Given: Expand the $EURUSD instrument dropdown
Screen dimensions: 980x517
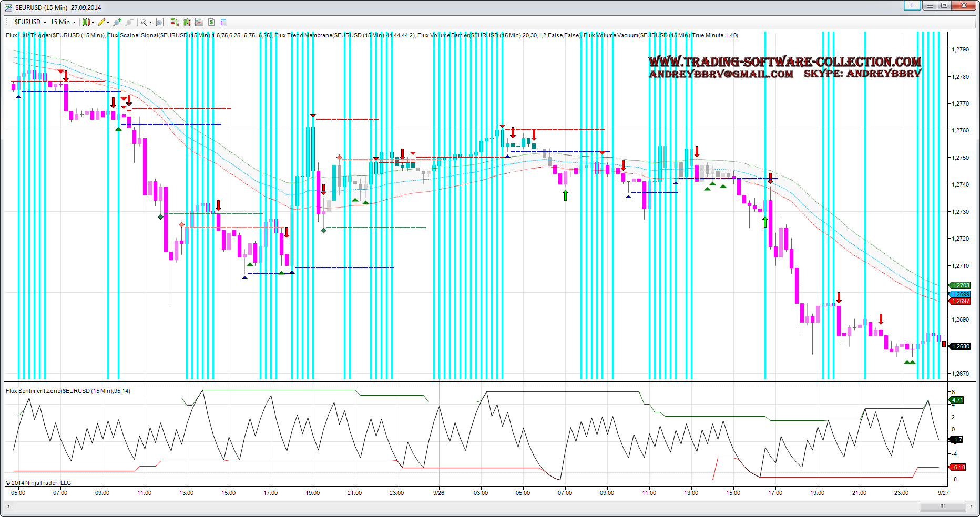Looking at the screenshot, I should (x=45, y=22).
